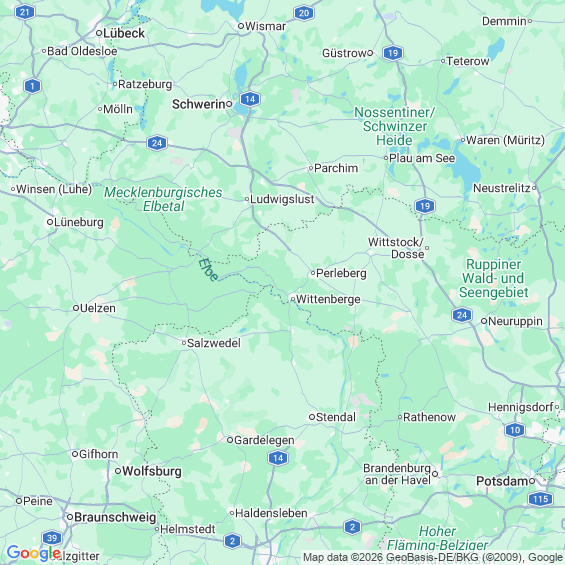Click the A1 highway shield icon

point(32,86)
